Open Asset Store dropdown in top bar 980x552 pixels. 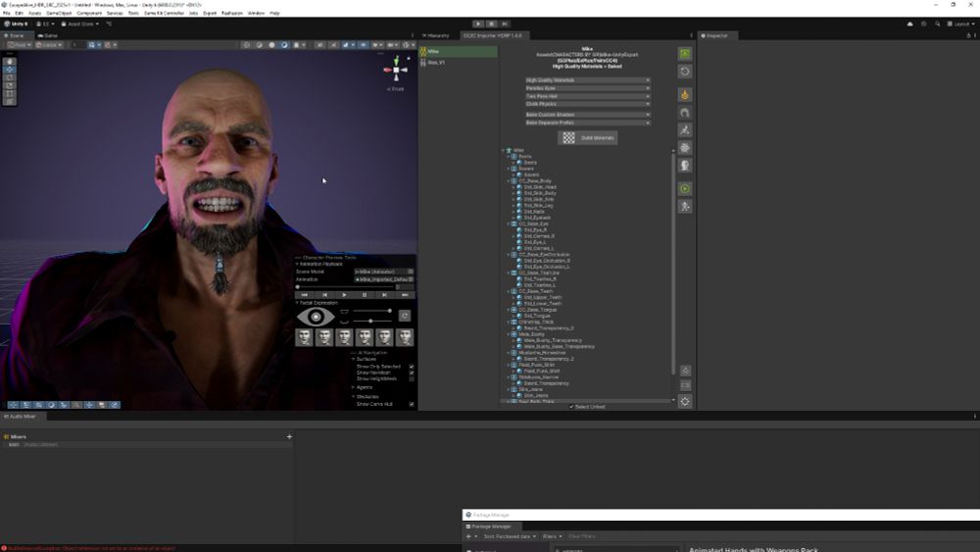coord(80,24)
